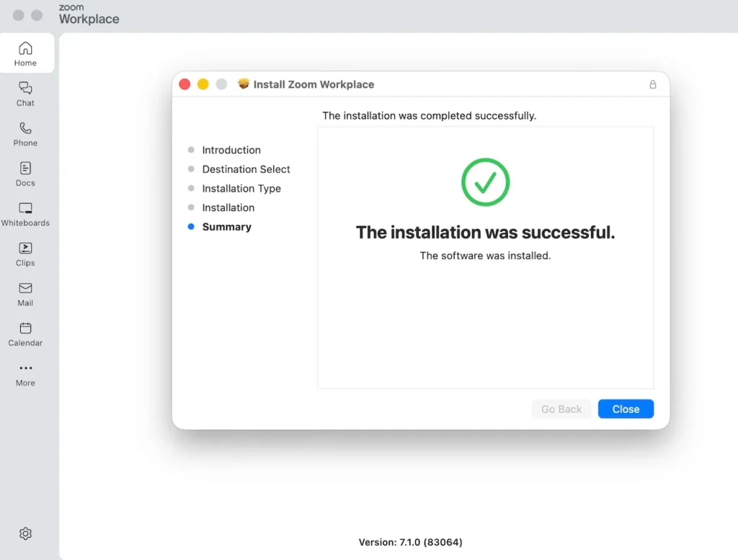Click the Close button in the installer
This screenshot has height=560, width=738.
pyautogui.click(x=626, y=409)
